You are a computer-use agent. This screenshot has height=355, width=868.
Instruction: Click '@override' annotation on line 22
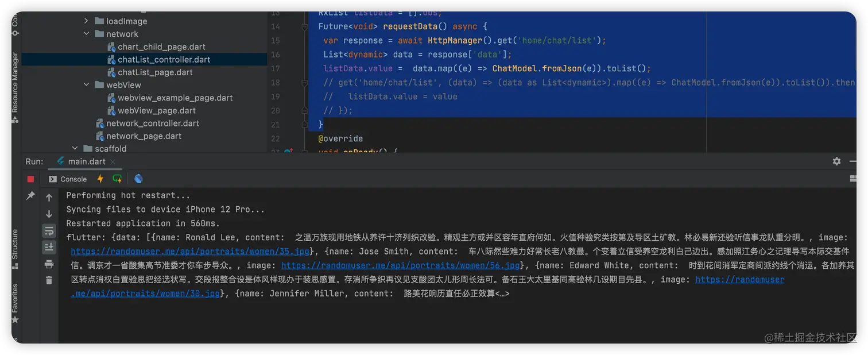point(340,138)
